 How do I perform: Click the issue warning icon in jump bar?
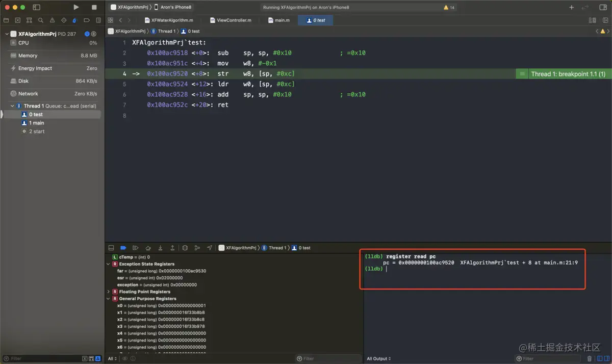coord(603,31)
